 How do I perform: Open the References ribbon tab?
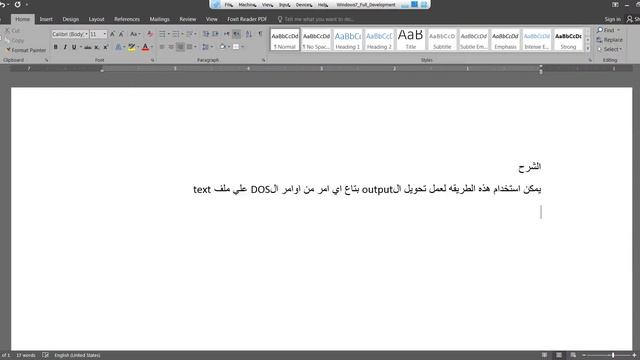(x=127, y=19)
